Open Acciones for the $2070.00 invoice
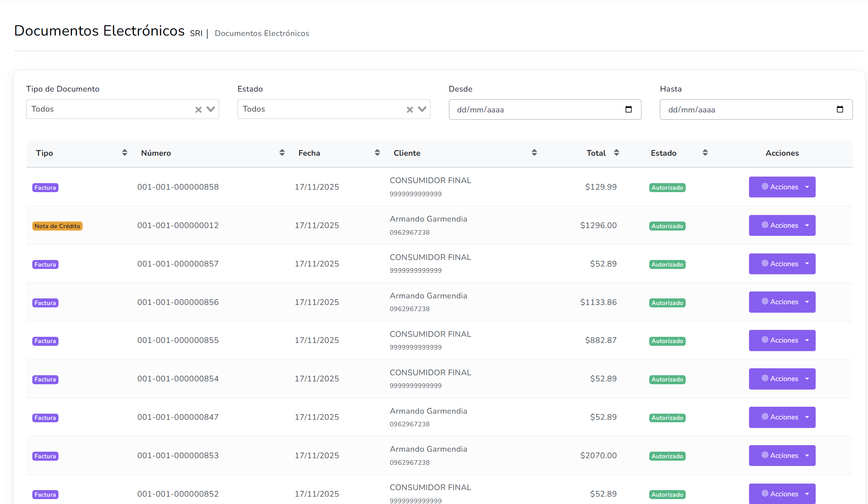Image resolution: width=868 pixels, height=504 pixels. [782, 455]
